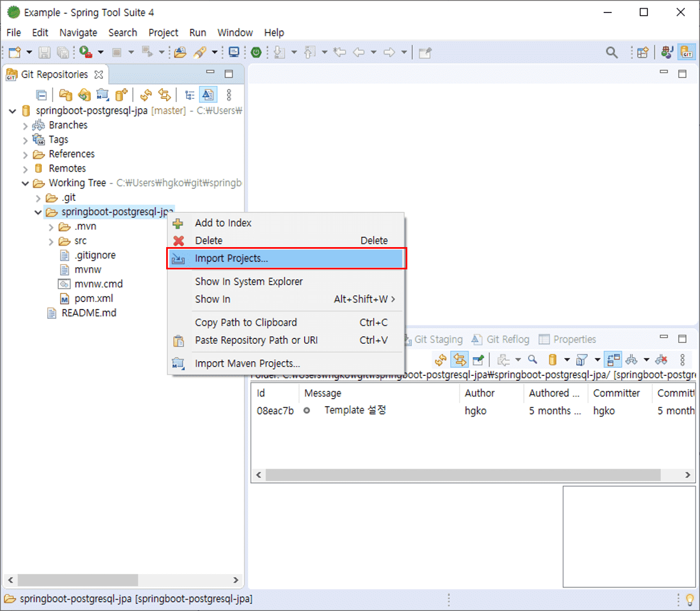Click the Open Perspective icon
This screenshot has height=611, width=700.
pos(643,52)
